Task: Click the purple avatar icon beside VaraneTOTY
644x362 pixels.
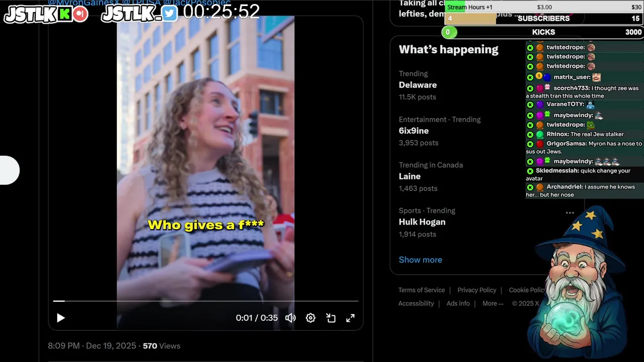Action: point(540,105)
